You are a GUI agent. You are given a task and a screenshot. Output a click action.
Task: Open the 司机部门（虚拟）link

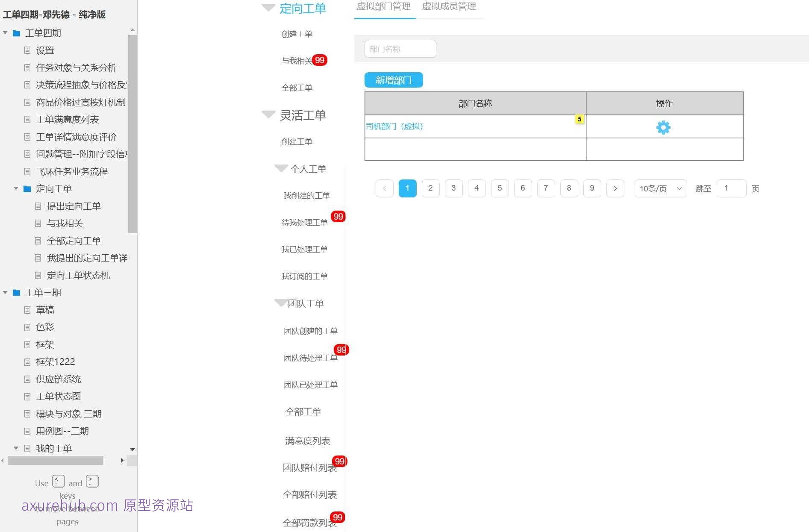pos(394,126)
